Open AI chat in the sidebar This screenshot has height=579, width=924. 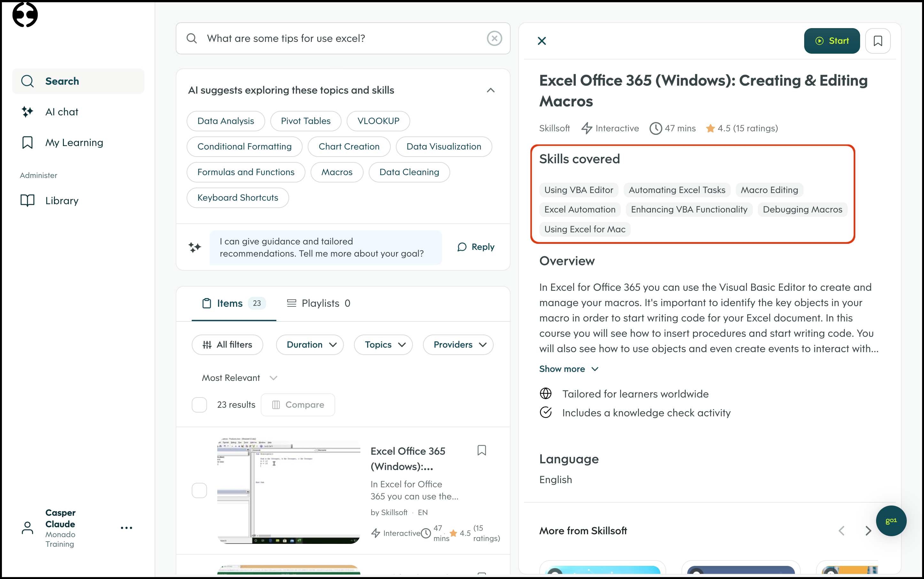[78, 112]
